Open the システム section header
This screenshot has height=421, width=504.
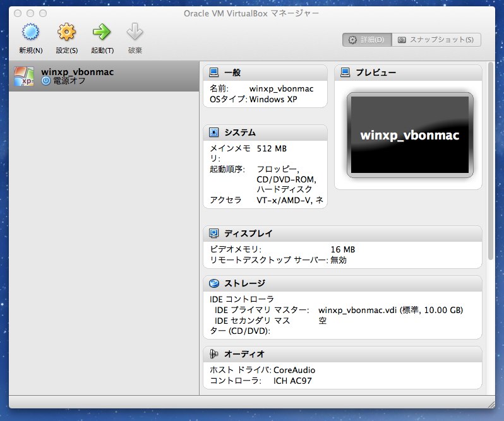point(265,133)
